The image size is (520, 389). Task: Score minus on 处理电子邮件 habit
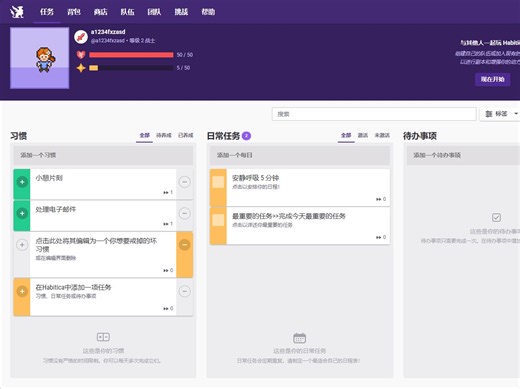[x=184, y=213]
